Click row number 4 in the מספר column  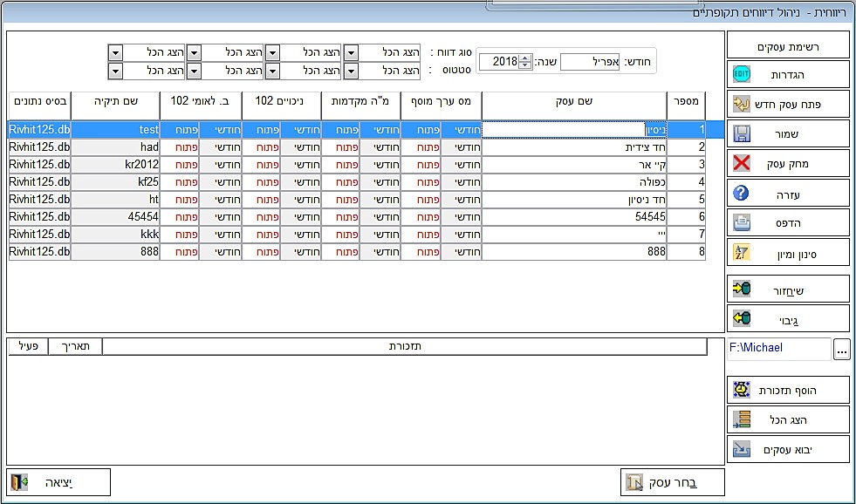click(x=686, y=182)
